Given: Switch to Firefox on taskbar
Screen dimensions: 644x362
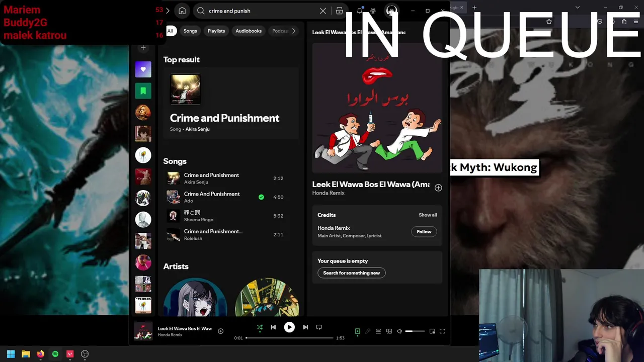Looking at the screenshot, I should (40, 354).
